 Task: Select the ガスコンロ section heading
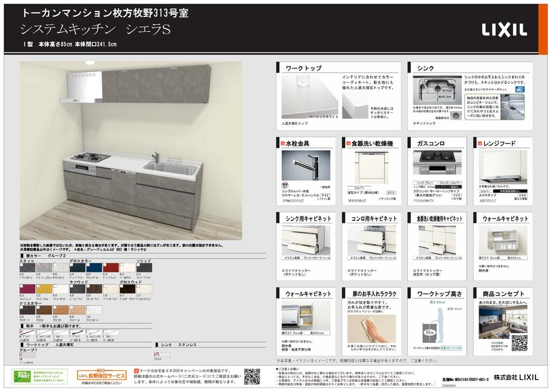[x=430, y=143]
